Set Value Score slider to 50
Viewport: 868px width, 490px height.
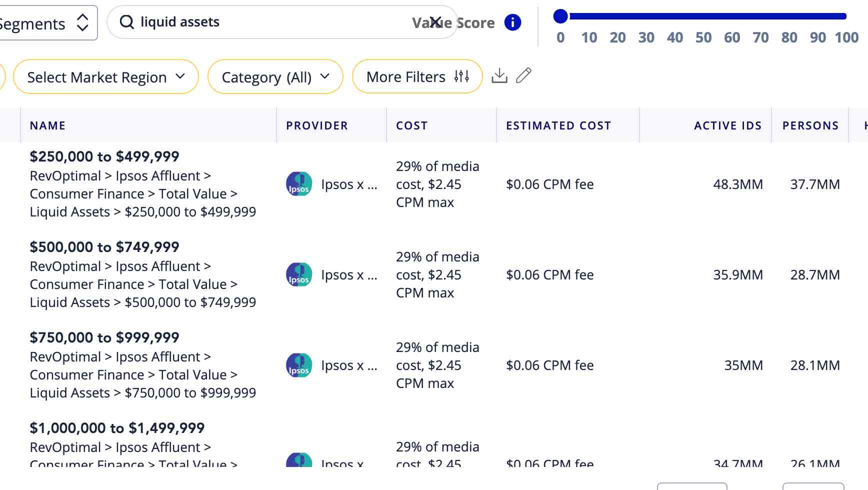click(703, 16)
